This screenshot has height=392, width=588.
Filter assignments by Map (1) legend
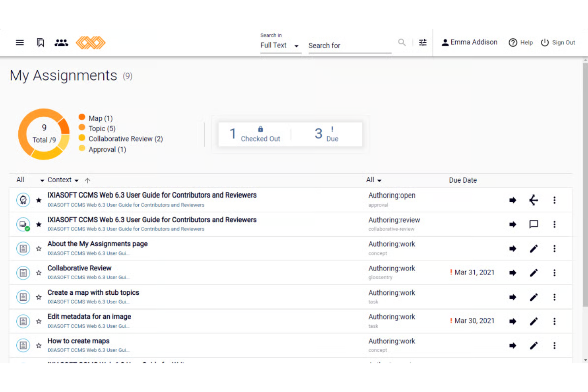coord(96,118)
